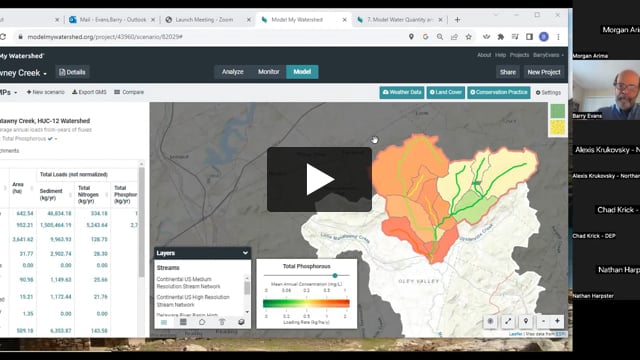
Task: Open the Total Phosphorus selector dropdown
Action: coord(29,139)
